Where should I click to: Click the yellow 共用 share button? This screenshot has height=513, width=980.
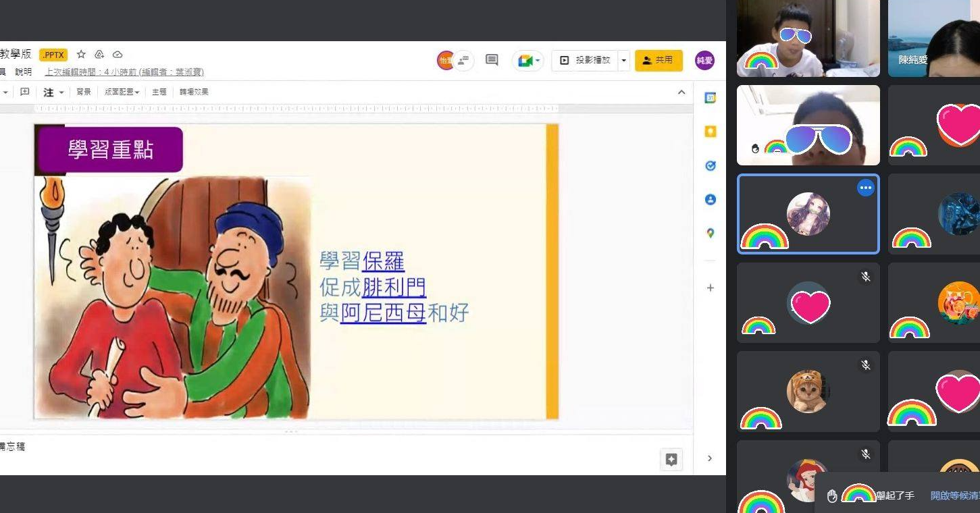pos(659,61)
